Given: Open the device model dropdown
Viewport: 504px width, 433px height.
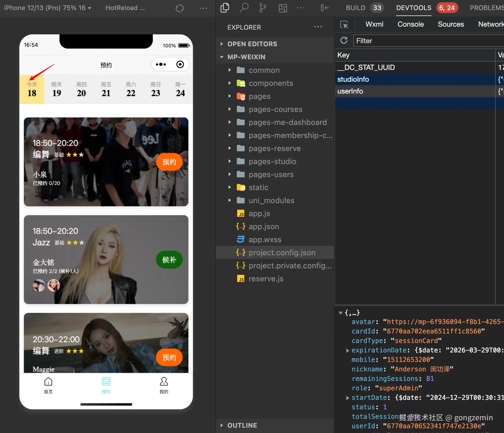Looking at the screenshot, I should pyautogui.click(x=47, y=8).
